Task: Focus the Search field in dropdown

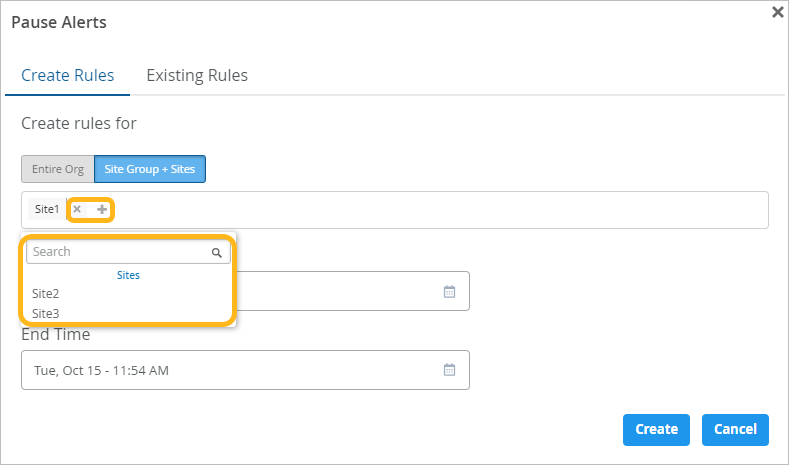Action: coord(118,252)
